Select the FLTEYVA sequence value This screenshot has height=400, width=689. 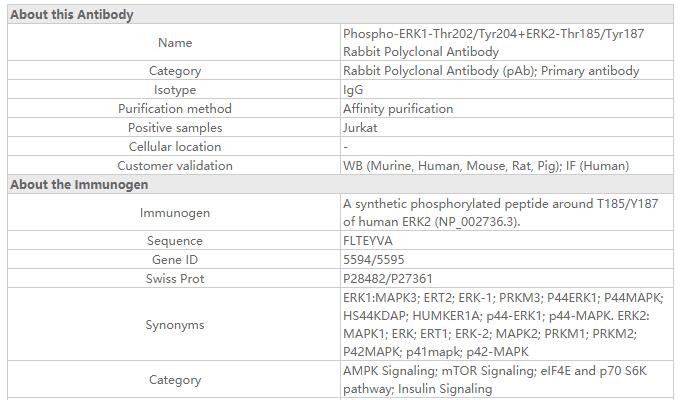click(370, 241)
